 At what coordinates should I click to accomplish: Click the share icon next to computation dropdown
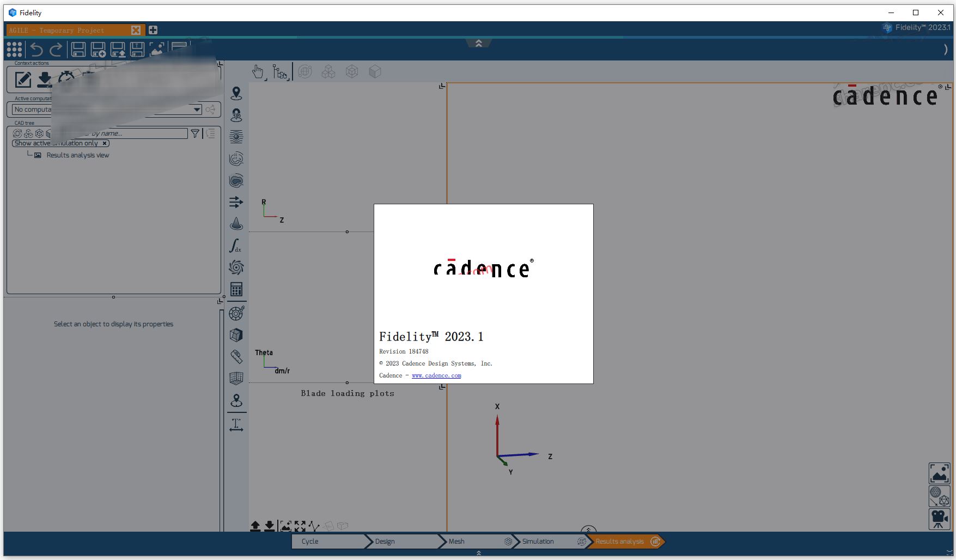coord(210,109)
